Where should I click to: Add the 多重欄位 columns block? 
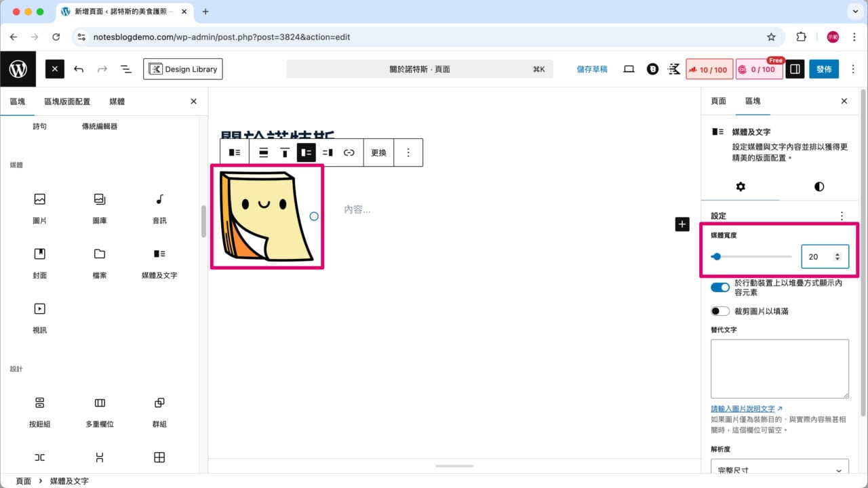point(100,411)
